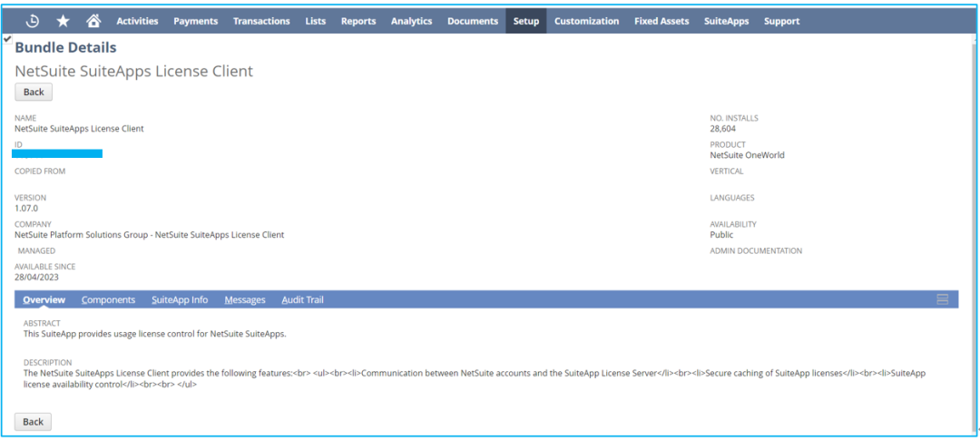Screen dimensions: 980x440
Task: Switch to the Components subtab
Action: 108,300
